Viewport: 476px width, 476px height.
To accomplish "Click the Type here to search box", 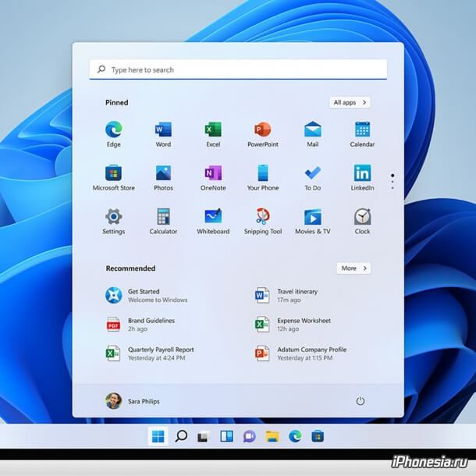I will (238, 69).
